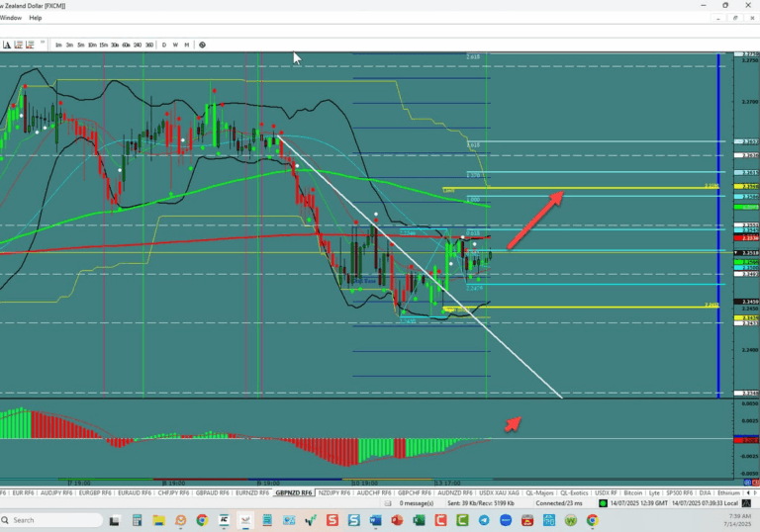760x532 pixels.
Task: Switch chart to 240 minute timeframe
Action: pos(138,45)
